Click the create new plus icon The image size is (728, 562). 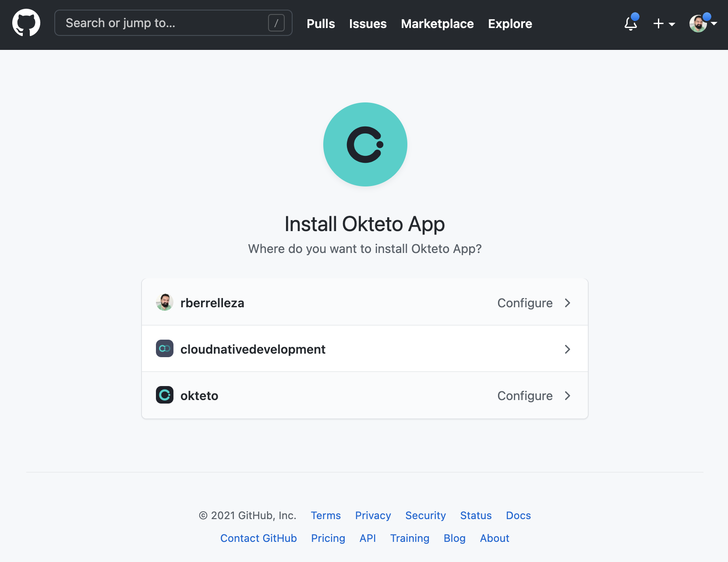tap(658, 24)
